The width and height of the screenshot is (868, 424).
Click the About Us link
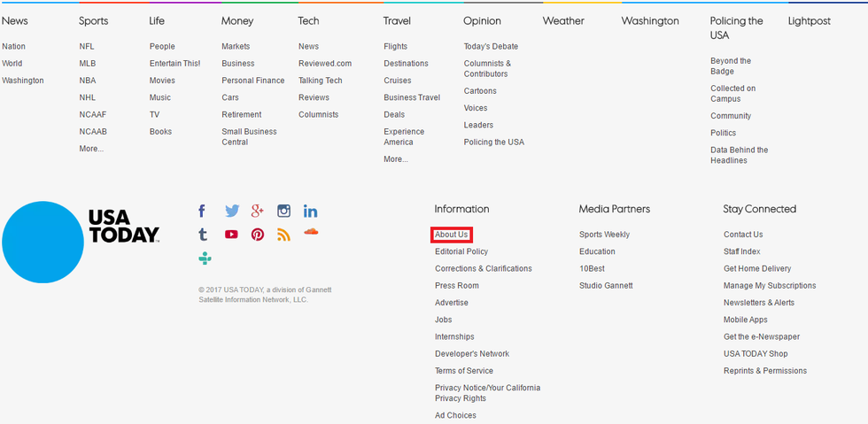[x=452, y=235]
